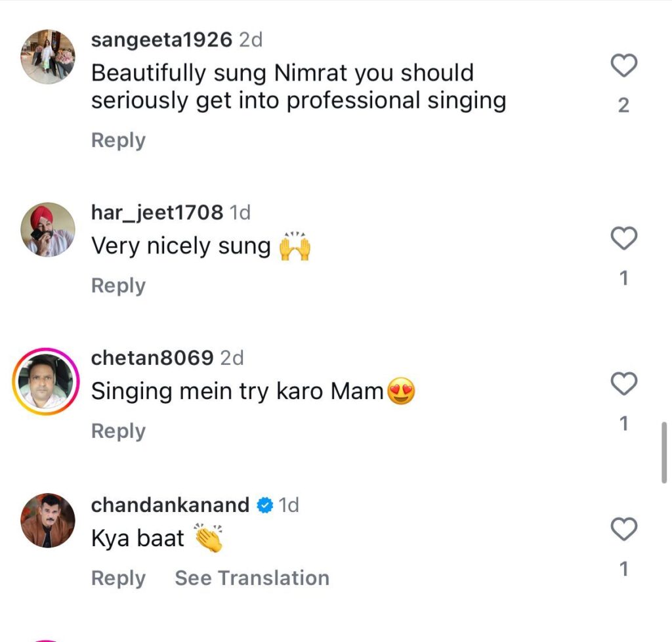This screenshot has width=672, height=642.
Task: Reply to har_jeet1708's comment
Action: [x=118, y=286]
